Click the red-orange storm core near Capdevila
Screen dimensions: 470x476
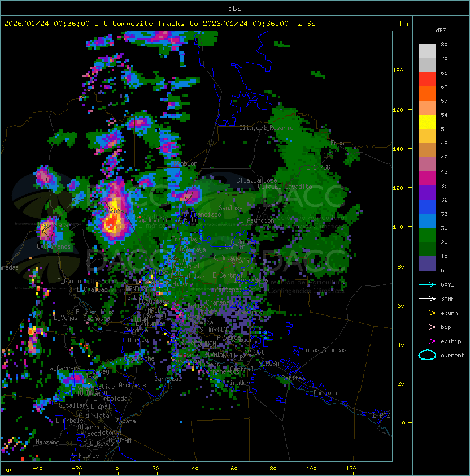point(111,223)
